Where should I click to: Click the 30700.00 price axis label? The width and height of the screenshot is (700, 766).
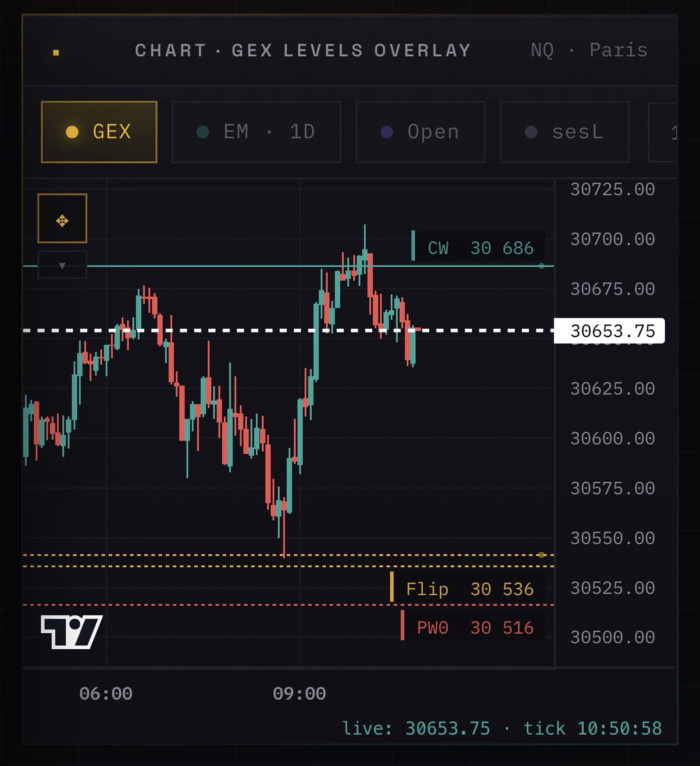pyautogui.click(x=612, y=239)
